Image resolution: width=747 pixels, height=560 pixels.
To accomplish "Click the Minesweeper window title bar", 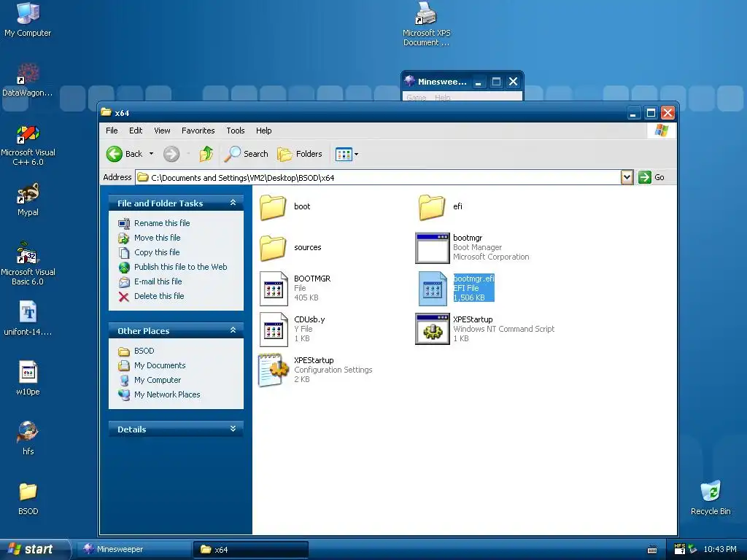I will (462, 82).
